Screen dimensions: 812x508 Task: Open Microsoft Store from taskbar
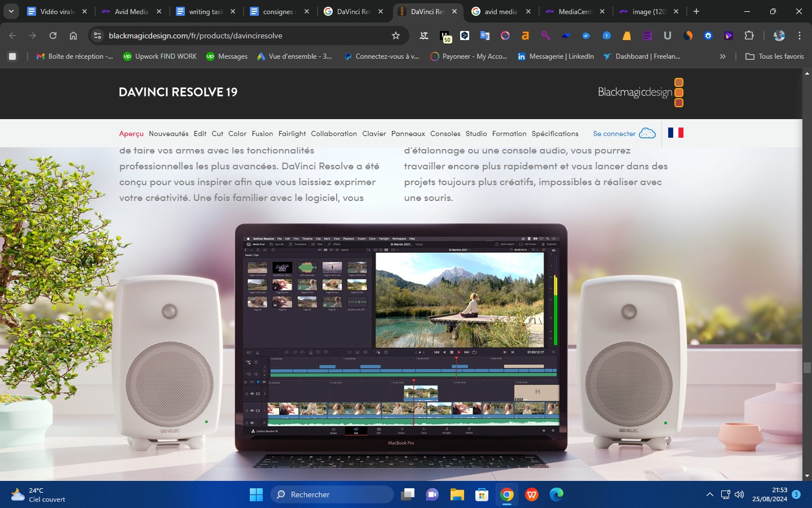click(x=482, y=494)
